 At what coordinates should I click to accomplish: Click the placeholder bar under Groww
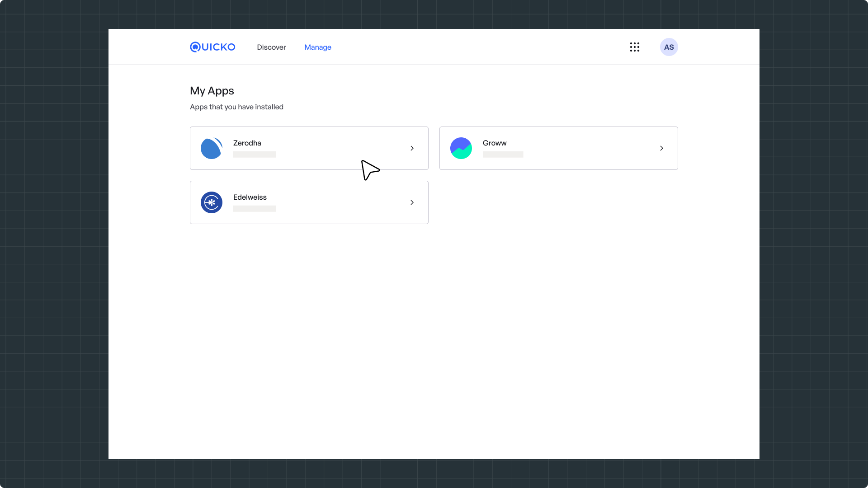coord(503,155)
